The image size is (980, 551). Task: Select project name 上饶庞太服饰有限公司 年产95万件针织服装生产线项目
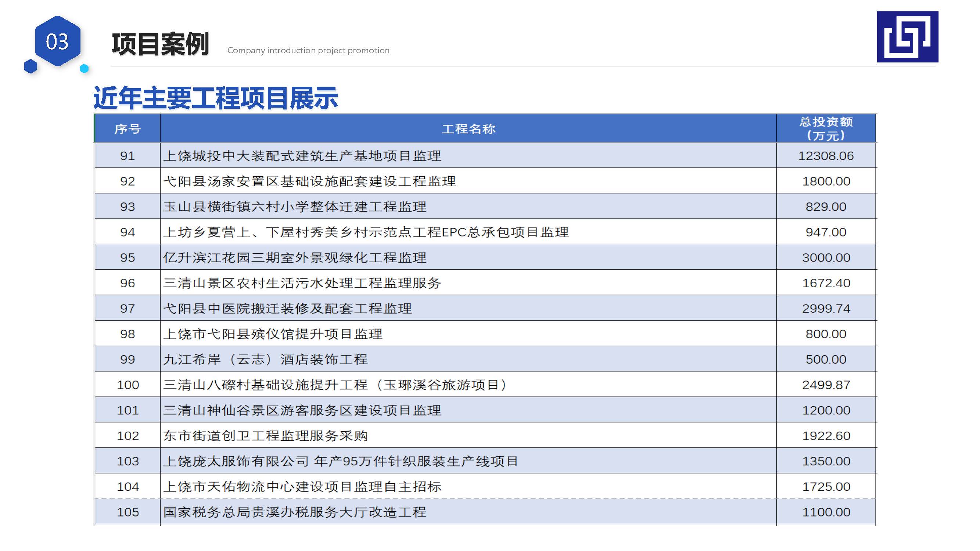[341, 461]
